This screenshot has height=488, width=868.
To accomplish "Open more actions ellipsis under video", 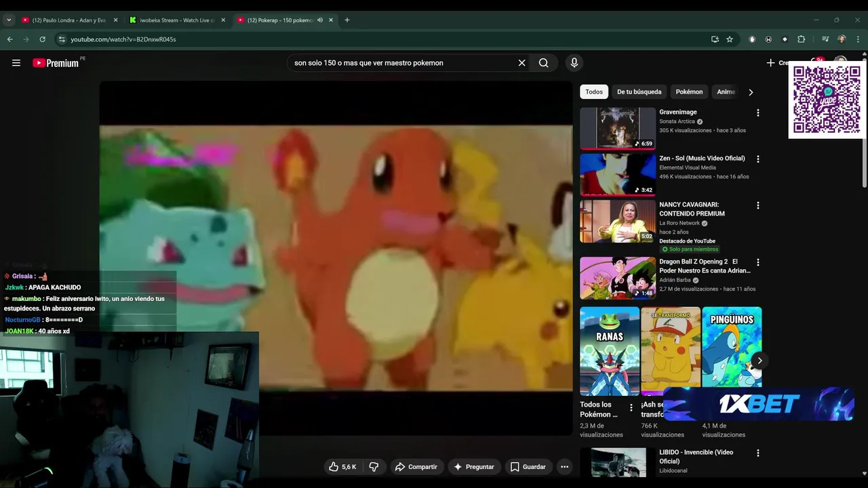I will [x=564, y=467].
